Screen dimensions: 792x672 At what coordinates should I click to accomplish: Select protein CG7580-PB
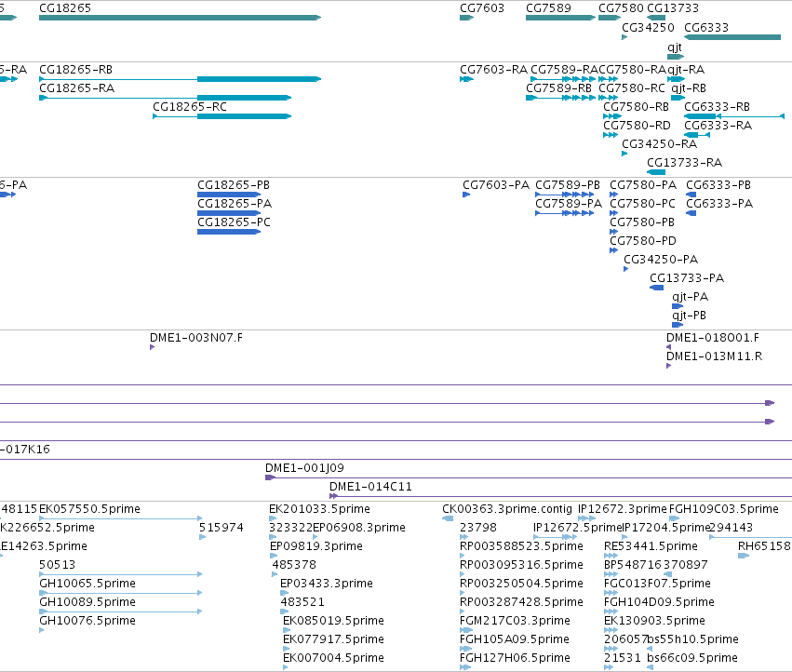click(642, 222)
